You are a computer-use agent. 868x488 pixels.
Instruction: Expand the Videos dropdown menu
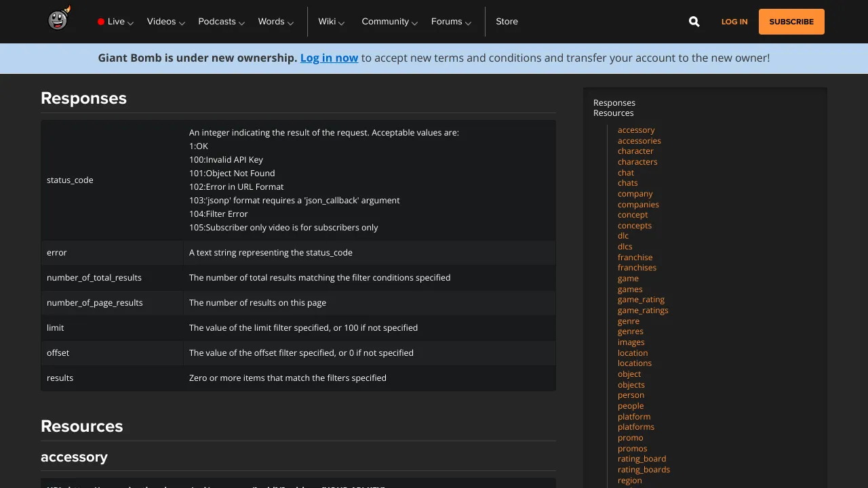[166, 22]
